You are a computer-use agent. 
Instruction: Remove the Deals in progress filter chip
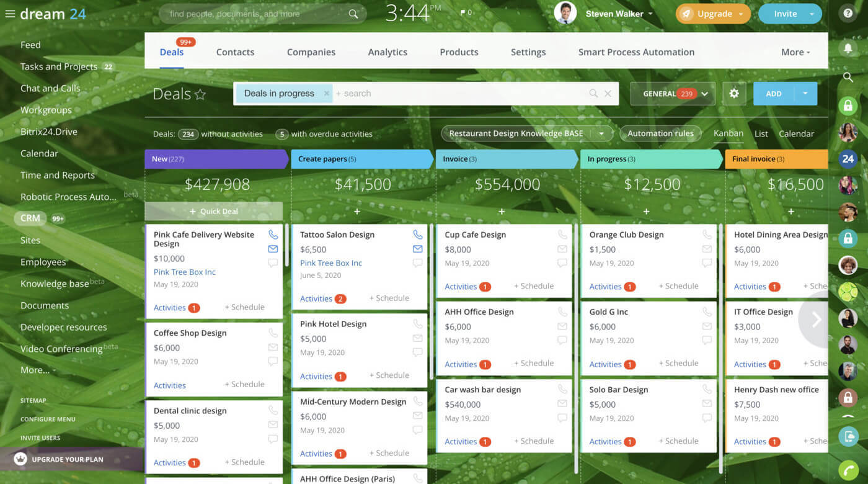click(326, 93)
